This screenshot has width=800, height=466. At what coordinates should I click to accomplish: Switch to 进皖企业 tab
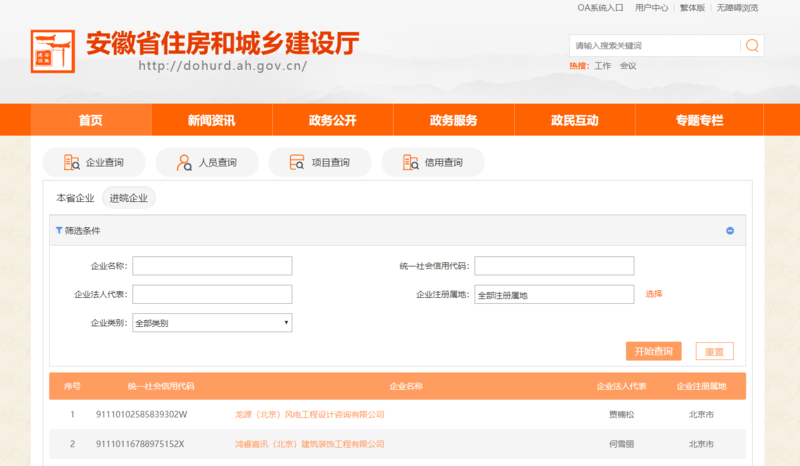129,198
